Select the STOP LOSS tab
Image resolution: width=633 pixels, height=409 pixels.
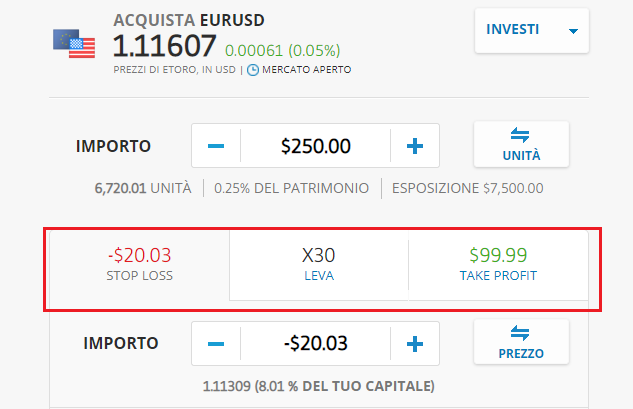140,265
